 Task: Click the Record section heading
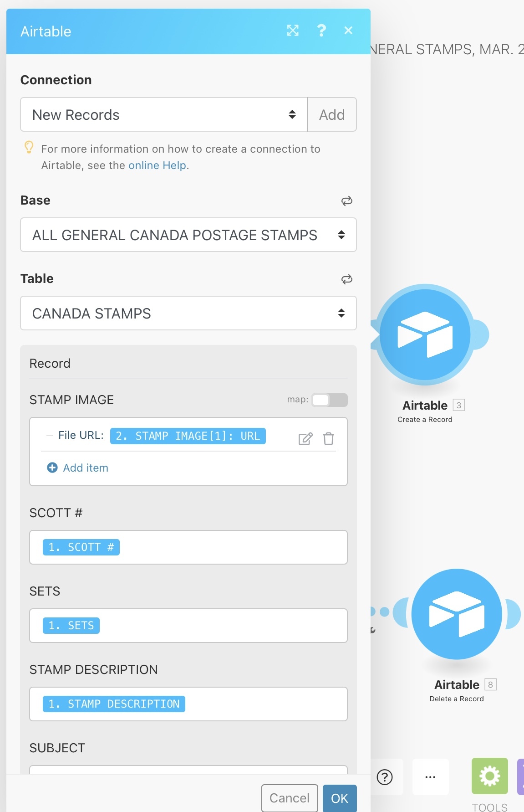(50, 363)
